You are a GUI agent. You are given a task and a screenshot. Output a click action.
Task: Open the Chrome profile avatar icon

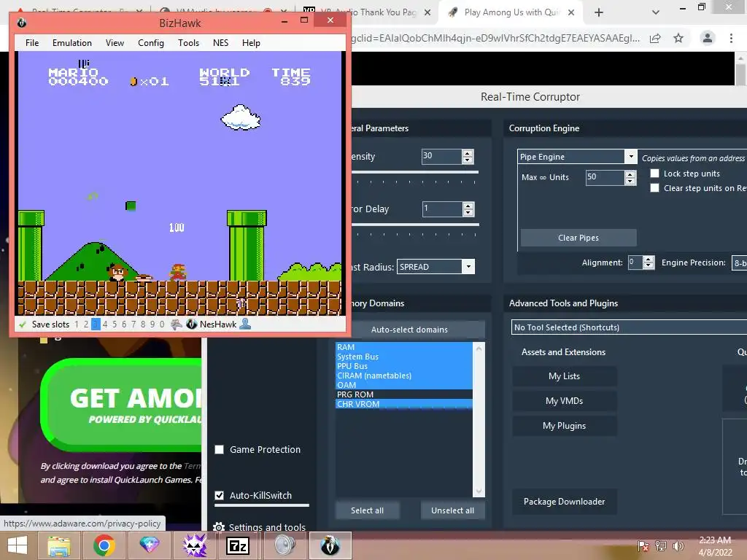[x=708, y=38]
